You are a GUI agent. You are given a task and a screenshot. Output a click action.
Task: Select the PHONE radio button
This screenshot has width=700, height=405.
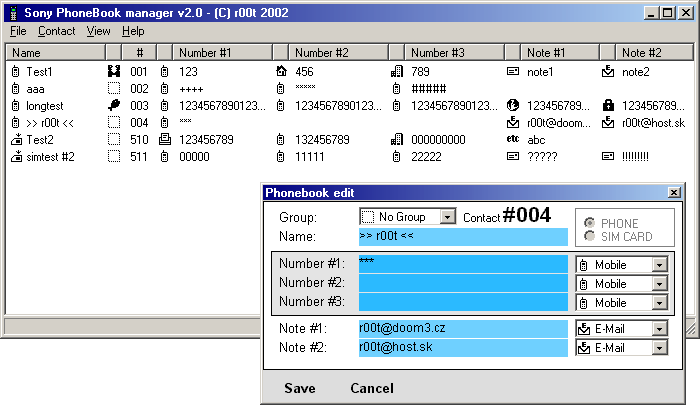(589, 222)
